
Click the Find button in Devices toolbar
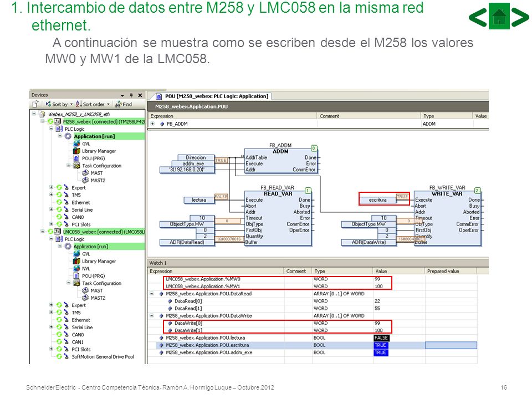point(124,104)
